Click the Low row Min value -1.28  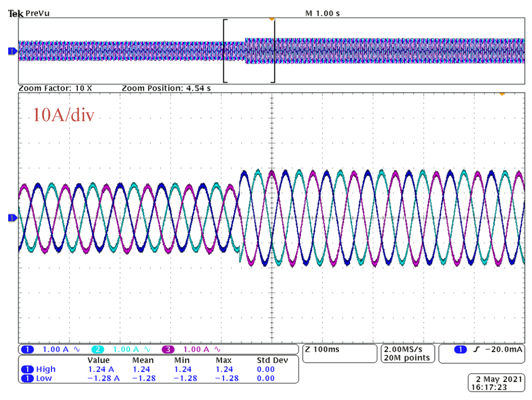185,378
